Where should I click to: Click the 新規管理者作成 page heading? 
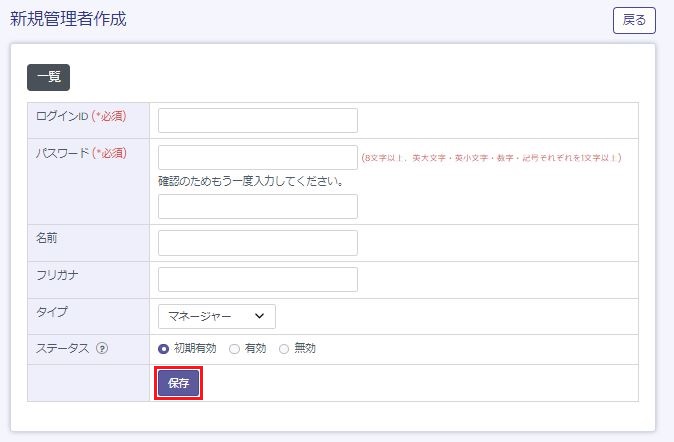(68, 19)
